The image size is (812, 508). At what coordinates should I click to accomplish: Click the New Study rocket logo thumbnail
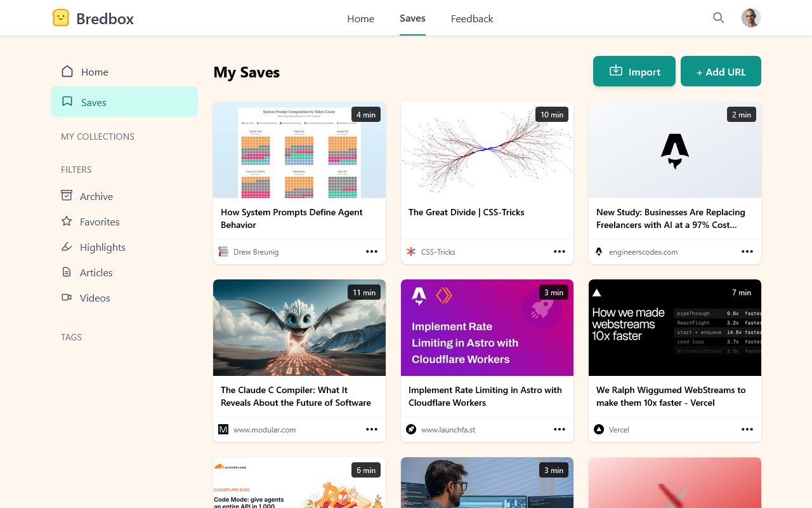(x=675, y=150)
